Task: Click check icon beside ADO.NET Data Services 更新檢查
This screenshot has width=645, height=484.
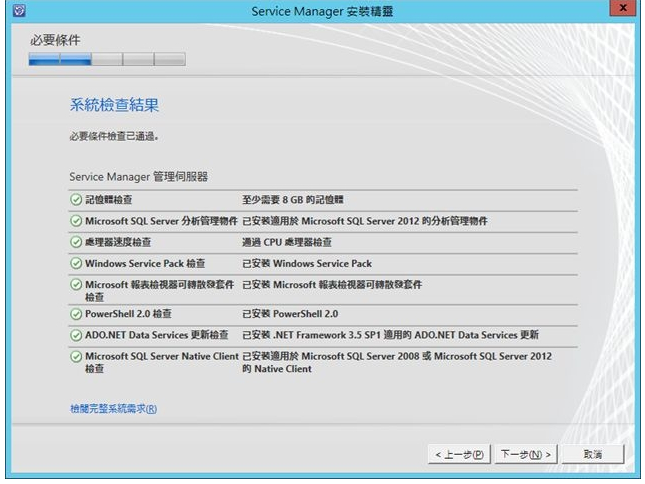Action: click(76, 335)
